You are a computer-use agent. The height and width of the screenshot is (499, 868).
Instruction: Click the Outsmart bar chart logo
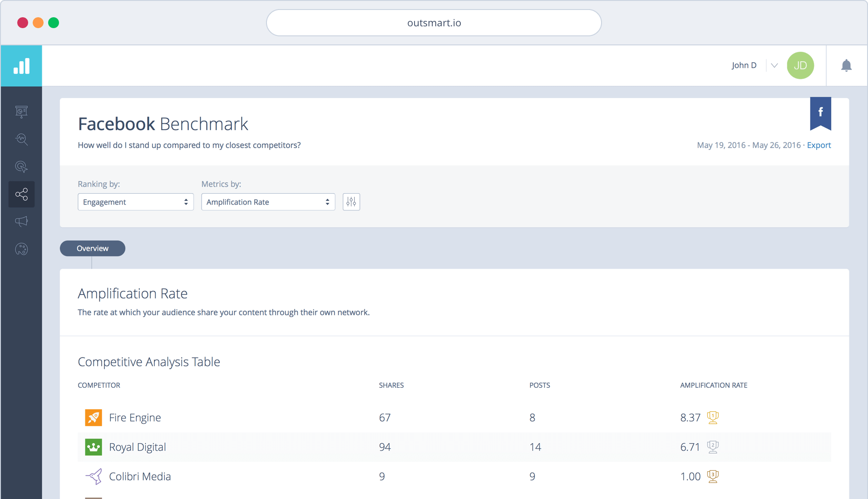coord(21,66)
